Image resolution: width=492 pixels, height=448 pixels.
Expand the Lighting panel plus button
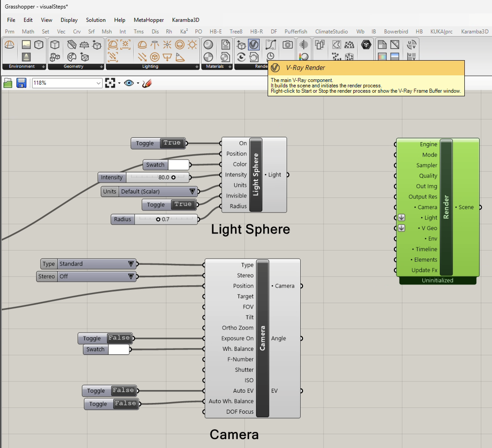tap(197, 67)
